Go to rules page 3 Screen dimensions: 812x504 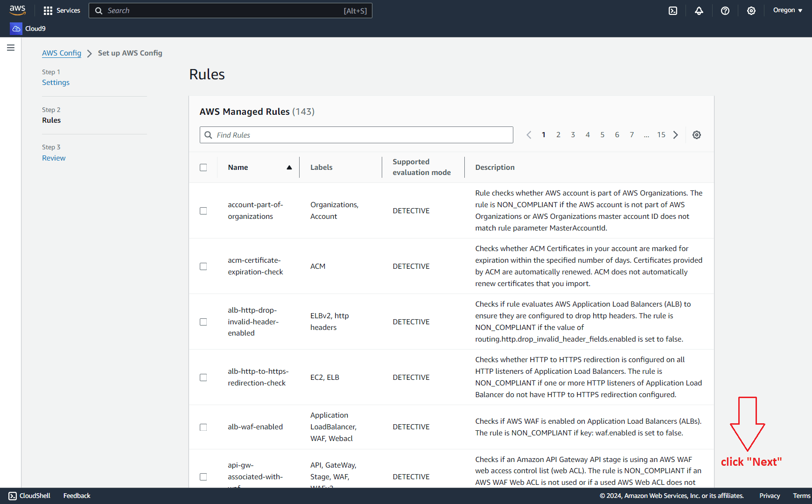coord(573,135)
